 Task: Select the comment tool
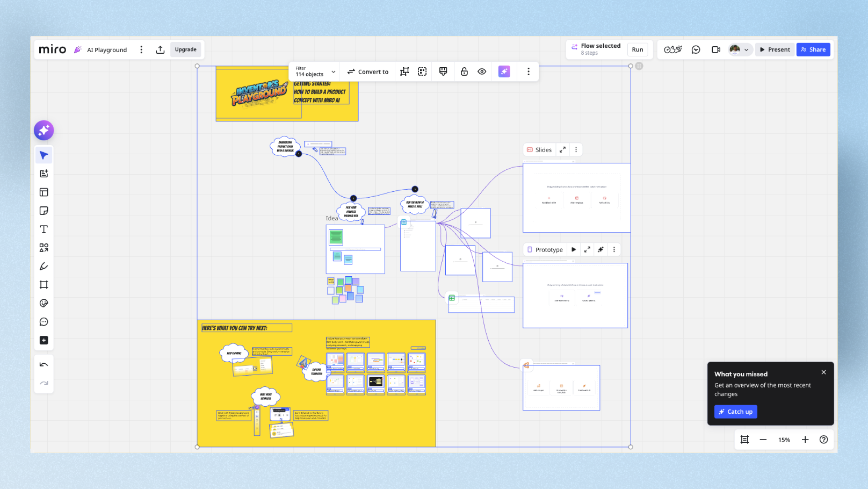[x=44, y=322]
